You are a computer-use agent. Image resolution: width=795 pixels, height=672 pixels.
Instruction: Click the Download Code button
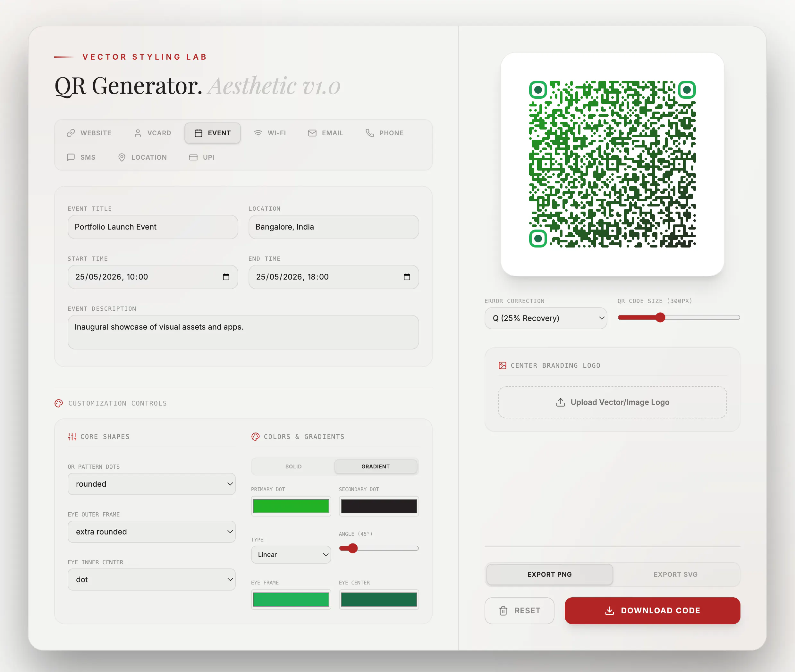[x=653, y=611]
